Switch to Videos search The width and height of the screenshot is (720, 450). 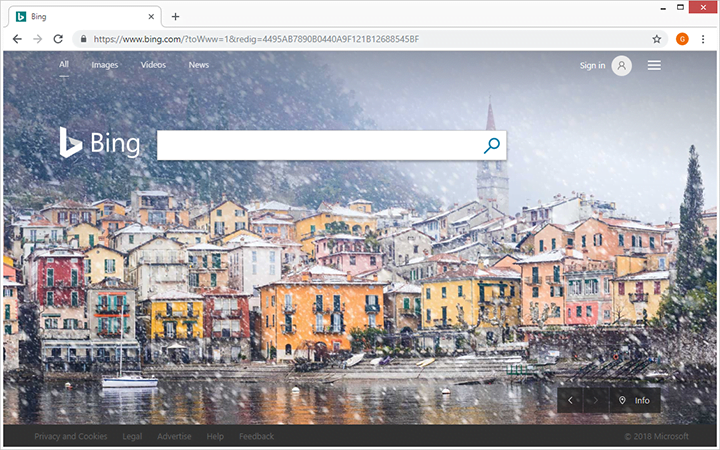click(x=153, y=65)
